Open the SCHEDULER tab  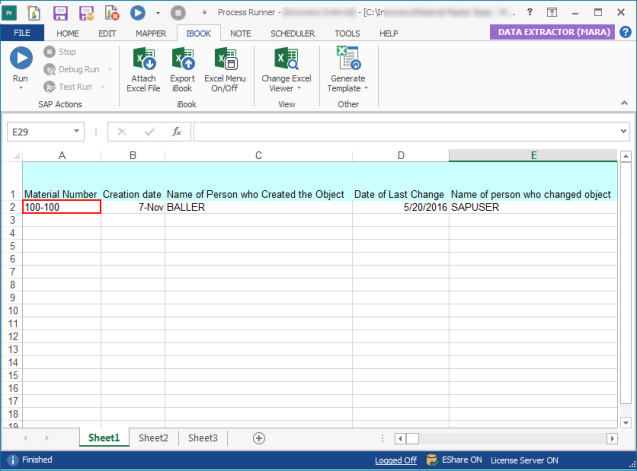[292, 33]
